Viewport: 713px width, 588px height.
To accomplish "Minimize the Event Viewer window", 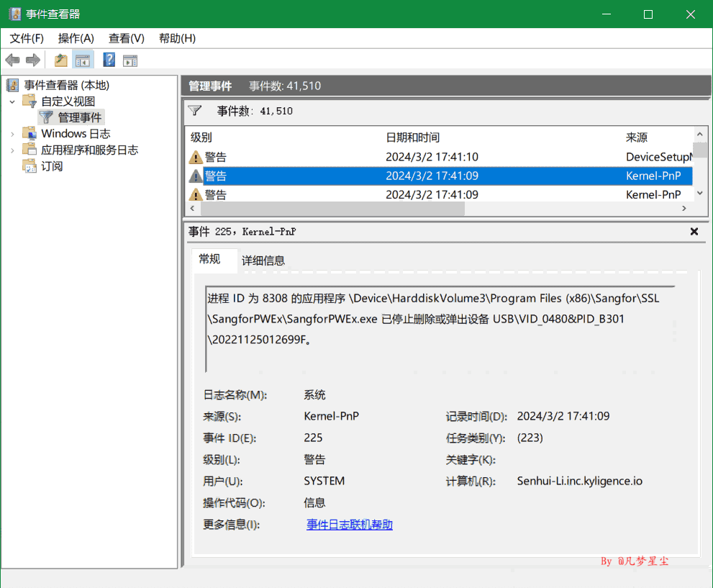I will tap(606, 14).
